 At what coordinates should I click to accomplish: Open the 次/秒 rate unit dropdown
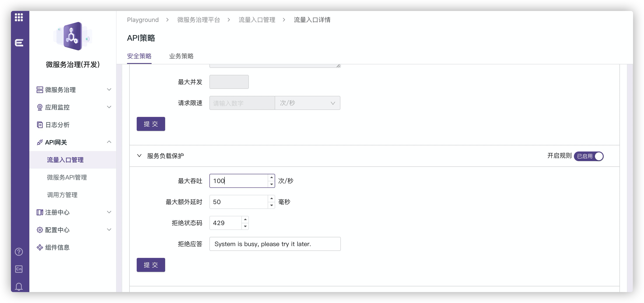click(x=307, y=103)
